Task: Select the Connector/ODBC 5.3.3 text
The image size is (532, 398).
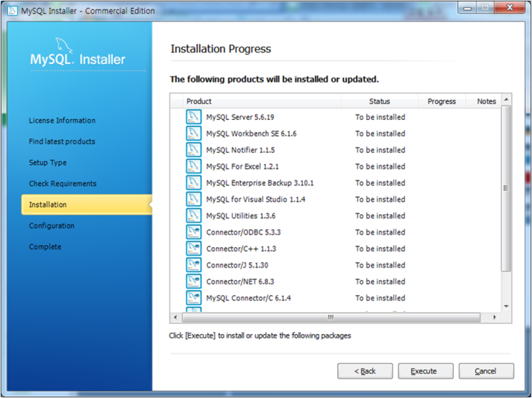Action: pyautogui.click(x=244, y=232)
